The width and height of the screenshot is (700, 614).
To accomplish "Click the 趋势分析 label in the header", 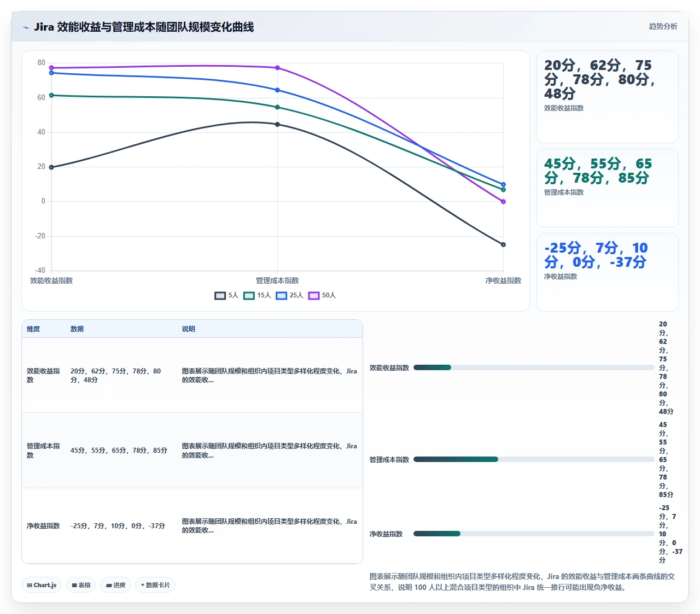I will pos(663,26).
